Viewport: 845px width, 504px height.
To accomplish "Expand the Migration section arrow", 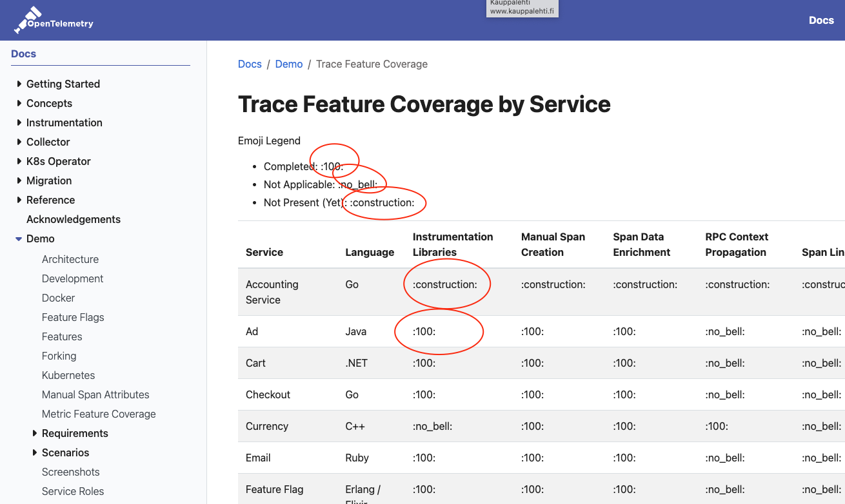I will click(19, 180).
